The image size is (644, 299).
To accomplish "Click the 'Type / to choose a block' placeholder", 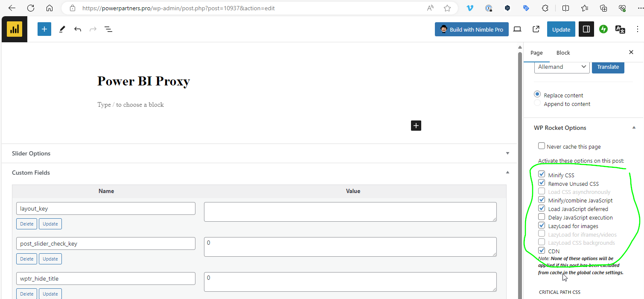I will pos(131,105).
